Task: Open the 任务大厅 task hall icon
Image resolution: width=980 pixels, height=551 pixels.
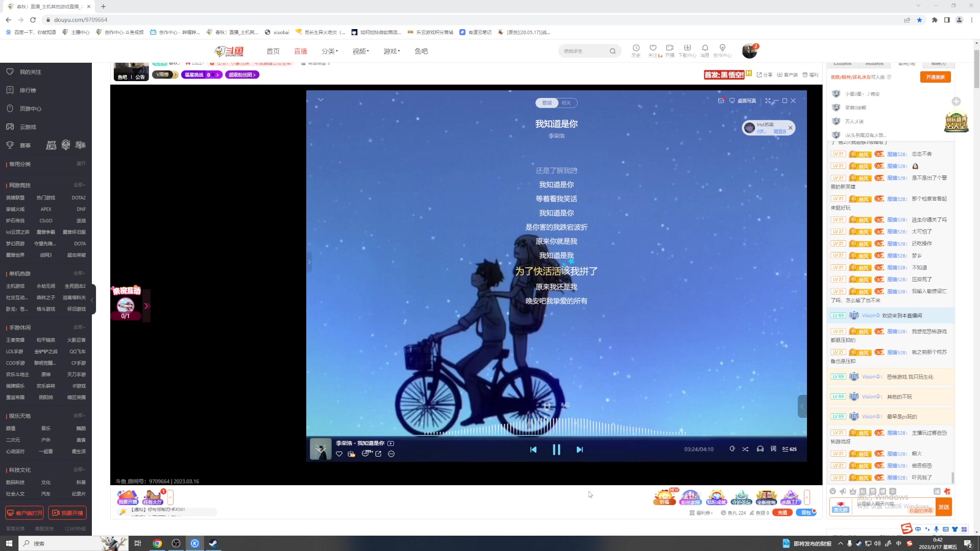Action: click(x=153, y=497)
